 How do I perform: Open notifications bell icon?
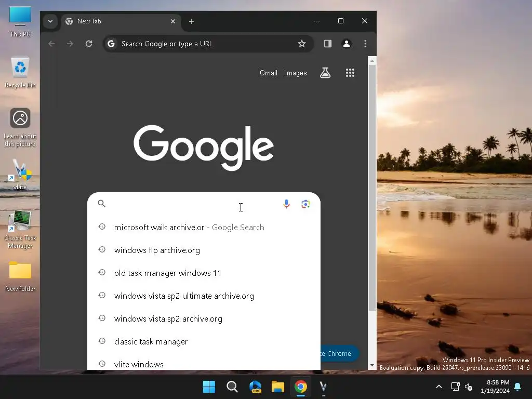[x=517, y=387]
